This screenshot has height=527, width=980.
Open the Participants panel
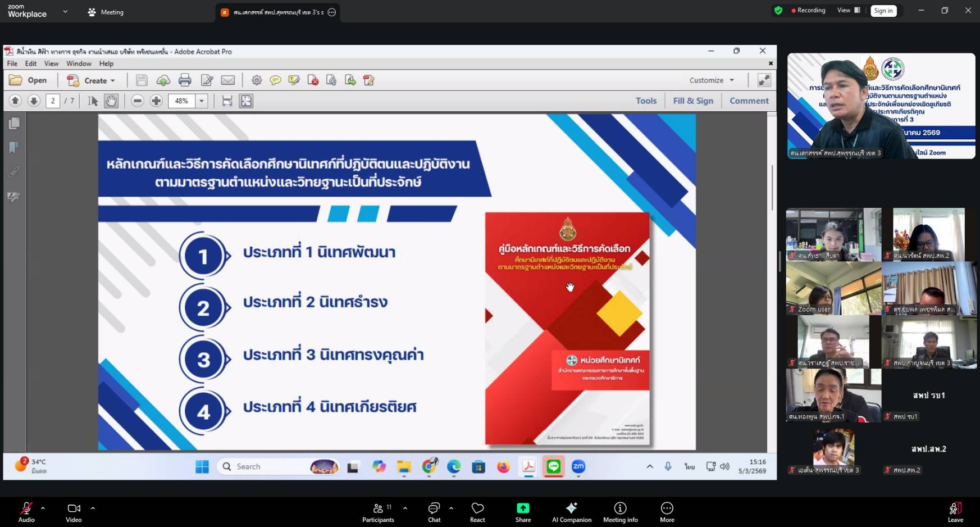coord(379,512)
